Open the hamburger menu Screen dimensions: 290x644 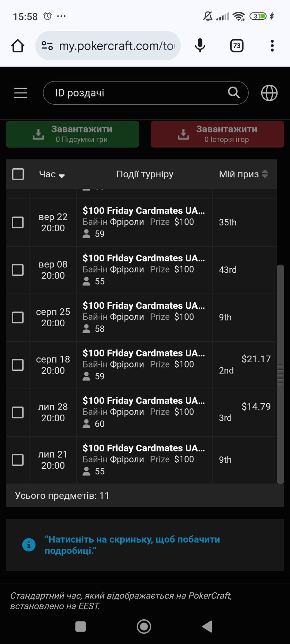coord(21,93)
